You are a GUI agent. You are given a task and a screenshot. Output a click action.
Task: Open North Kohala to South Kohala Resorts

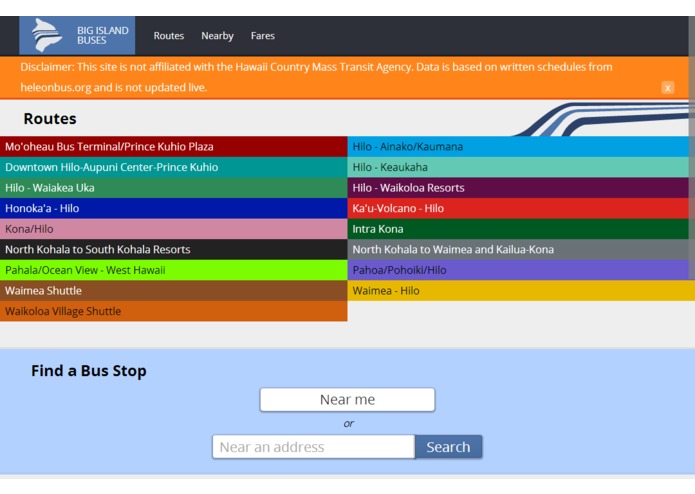tap(174, 249)
